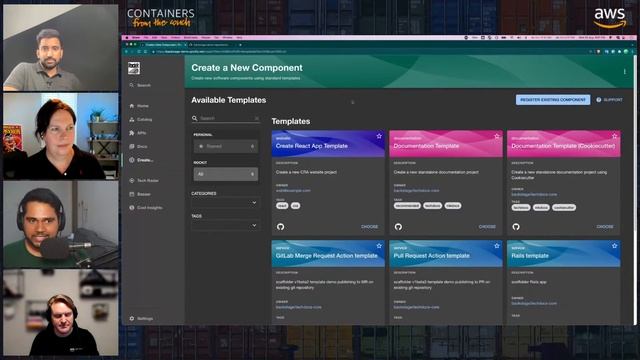Screen dimensions: 640x360
Task: Click the Backstage logo in the sidebar
Action: click(x=133, y=68)
